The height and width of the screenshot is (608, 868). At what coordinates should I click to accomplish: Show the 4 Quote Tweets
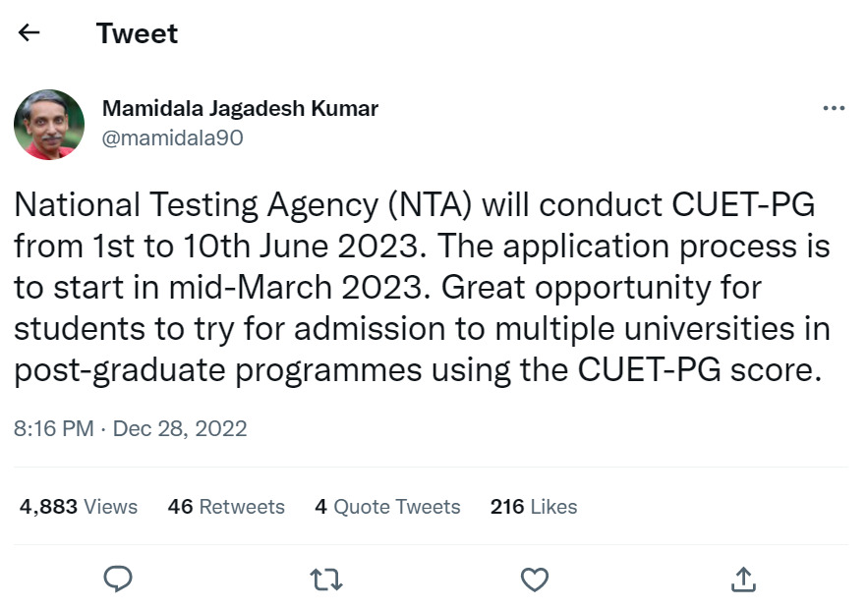click(x=387, y=507)
